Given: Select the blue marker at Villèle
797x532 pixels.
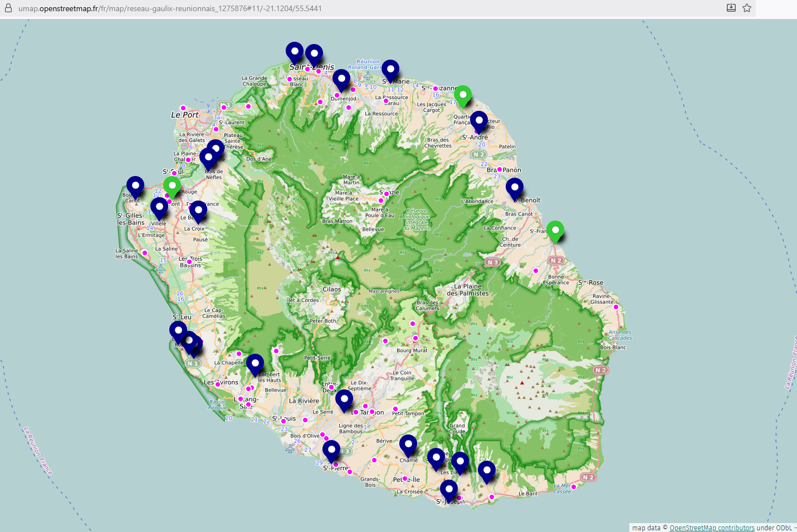Looking at the screenshot, I should click(x=159, y=208).
